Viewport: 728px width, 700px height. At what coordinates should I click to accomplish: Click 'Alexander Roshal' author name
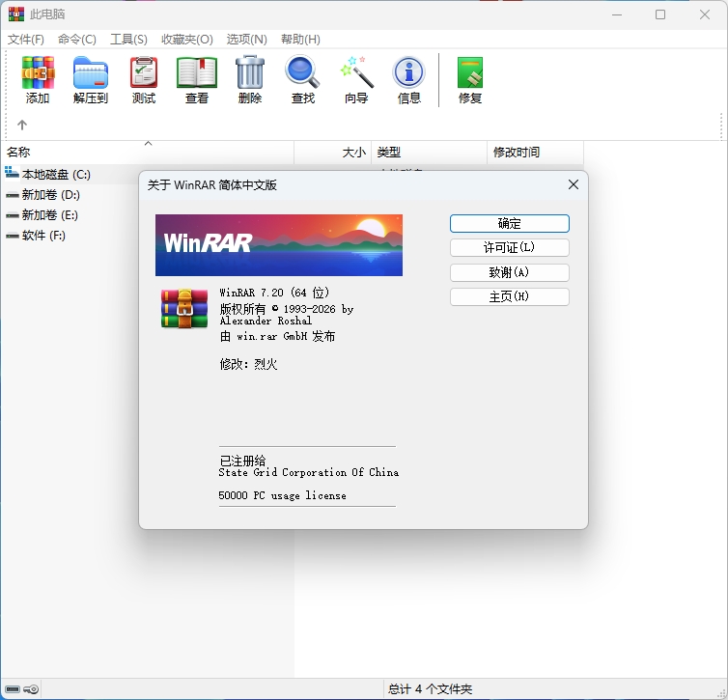click(266, 321)
